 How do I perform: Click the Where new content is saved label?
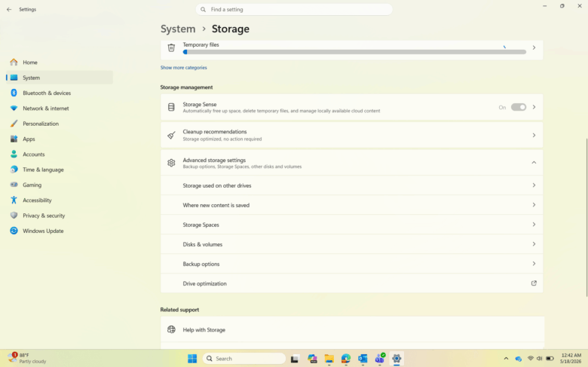pos(216,205)
